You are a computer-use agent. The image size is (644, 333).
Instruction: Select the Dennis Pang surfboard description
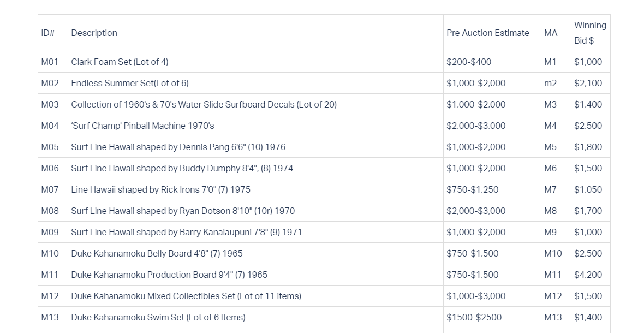coord(178,147)
